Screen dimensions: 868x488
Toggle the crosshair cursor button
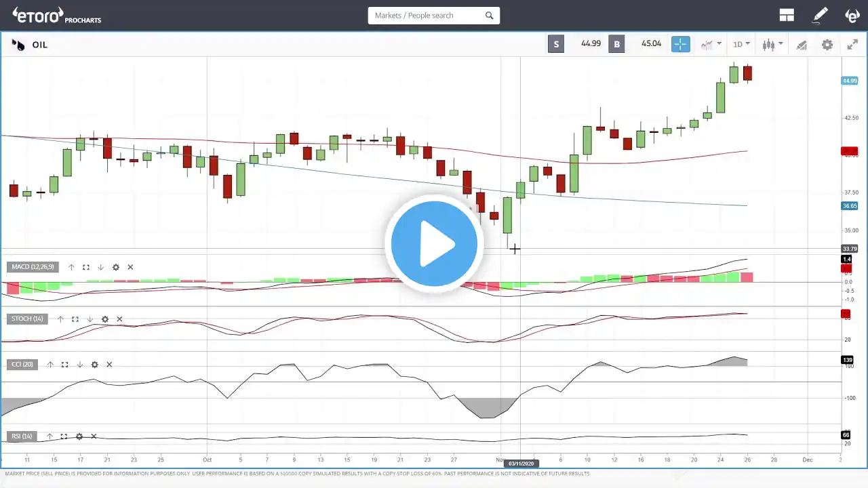tap(680, 45)
